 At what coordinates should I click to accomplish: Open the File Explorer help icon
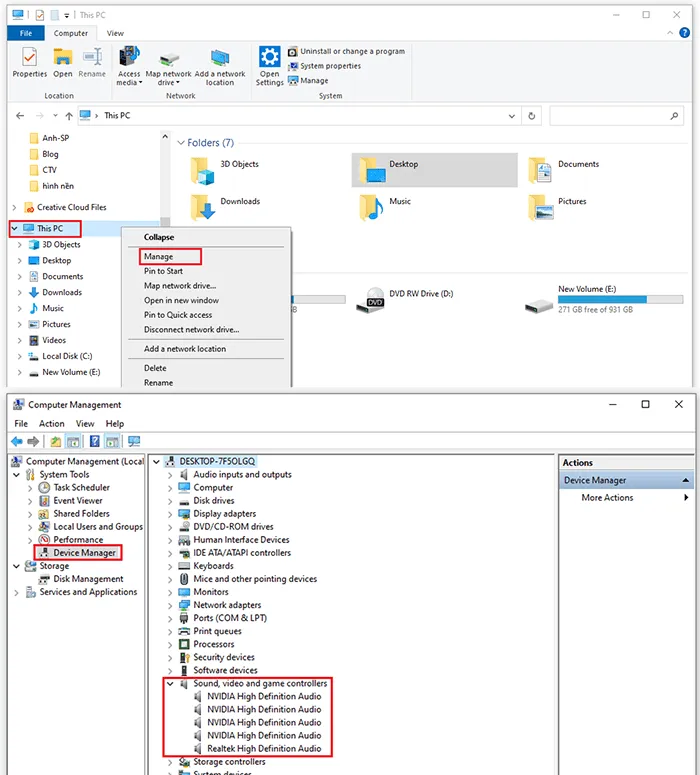click(685, 33)
